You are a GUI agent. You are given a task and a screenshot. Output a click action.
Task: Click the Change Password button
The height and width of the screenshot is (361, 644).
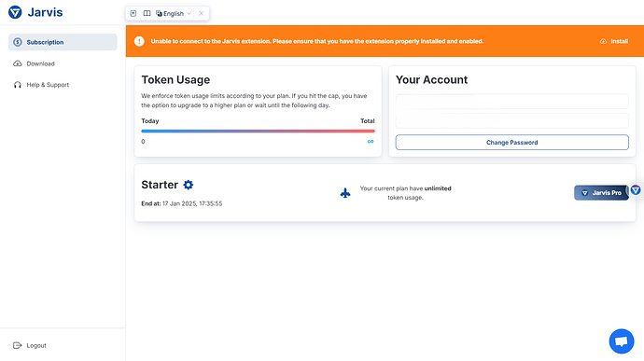click(x=511, y=143)
